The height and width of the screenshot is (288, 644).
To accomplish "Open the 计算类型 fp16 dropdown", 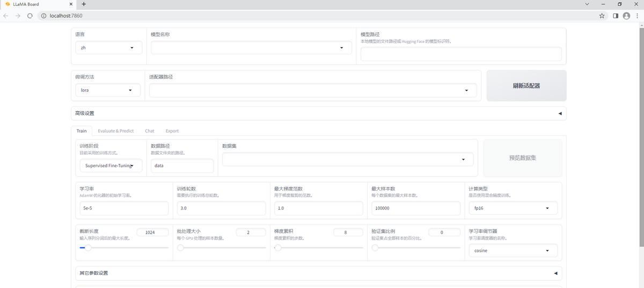I will tap(513, 208).
